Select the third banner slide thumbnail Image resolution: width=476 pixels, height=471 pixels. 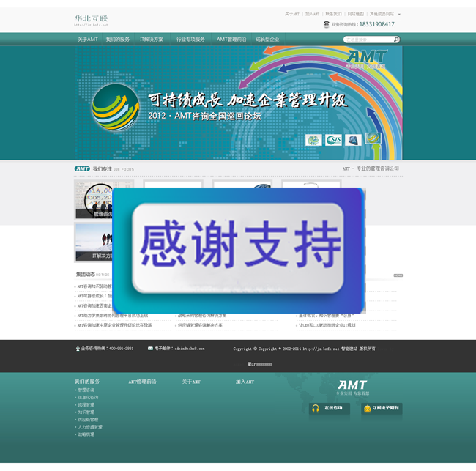point(353,140)
